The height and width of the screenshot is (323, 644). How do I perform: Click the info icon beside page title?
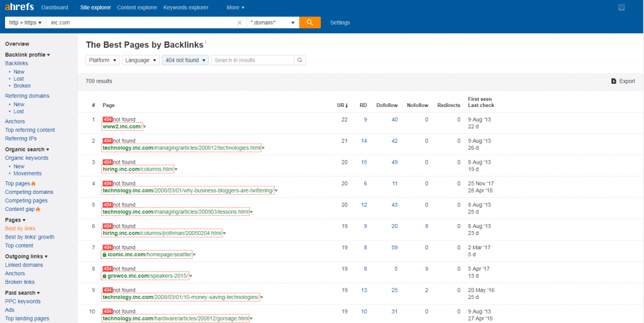click(206, 42)
